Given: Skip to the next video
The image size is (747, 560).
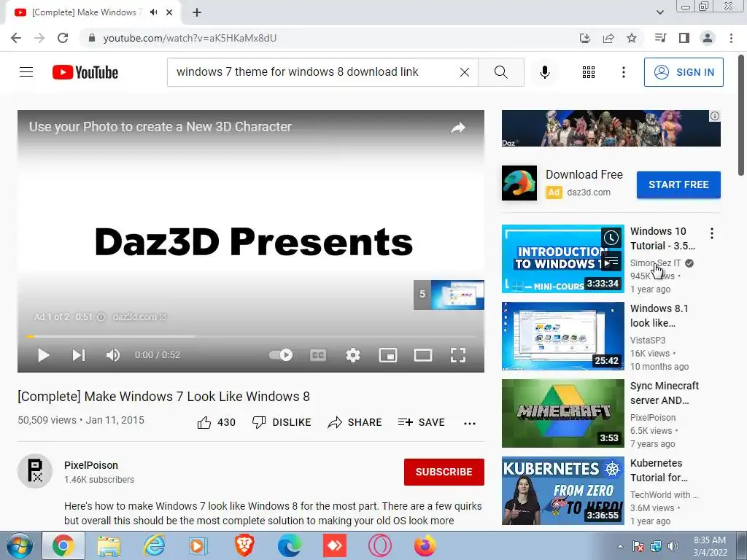Looking at the screenshot, I should pos(79,355).
